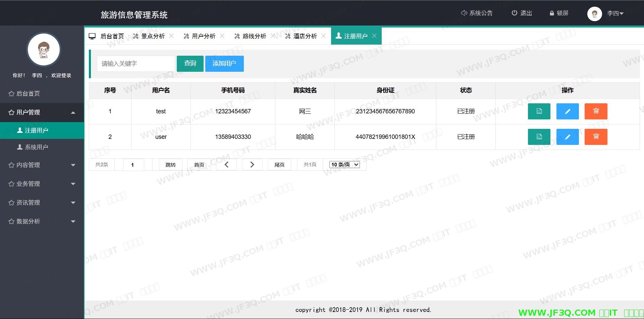Click the 查询 search button

click(190, 63)
